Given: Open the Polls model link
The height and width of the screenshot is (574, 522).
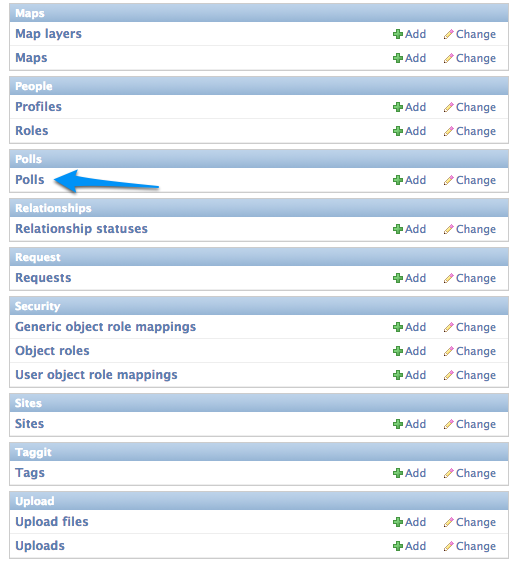Looking at the screenshot, I should click(x=30, y=180).
